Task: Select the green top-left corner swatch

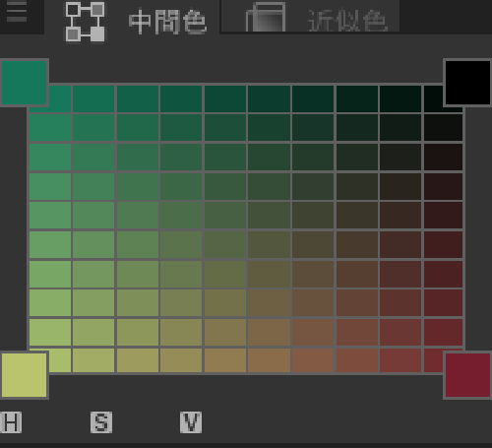Action: click(25, 83)
